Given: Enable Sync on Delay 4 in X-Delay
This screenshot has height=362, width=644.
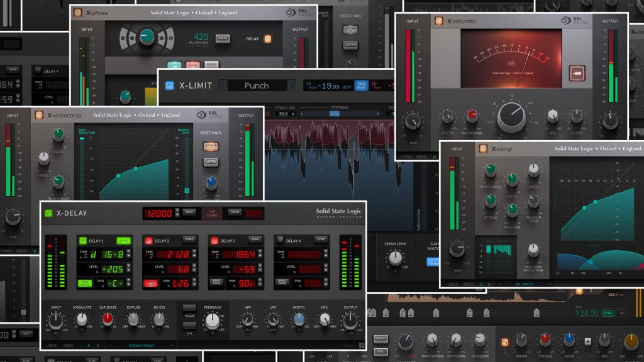Looking at the screenshot, I should coord(321,239).
